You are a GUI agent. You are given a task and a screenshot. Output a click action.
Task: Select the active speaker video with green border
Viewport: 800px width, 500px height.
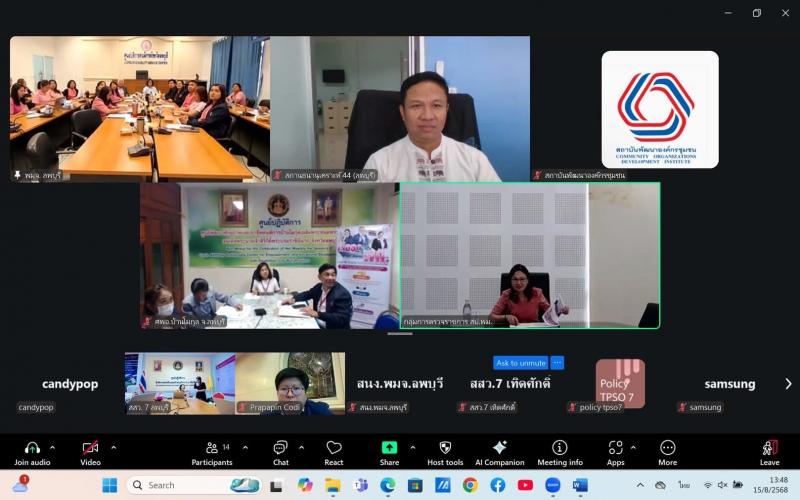click(x=530, y=255)
